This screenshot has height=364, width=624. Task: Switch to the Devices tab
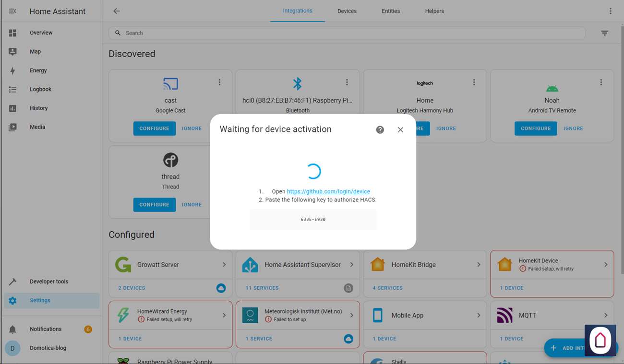347,11
